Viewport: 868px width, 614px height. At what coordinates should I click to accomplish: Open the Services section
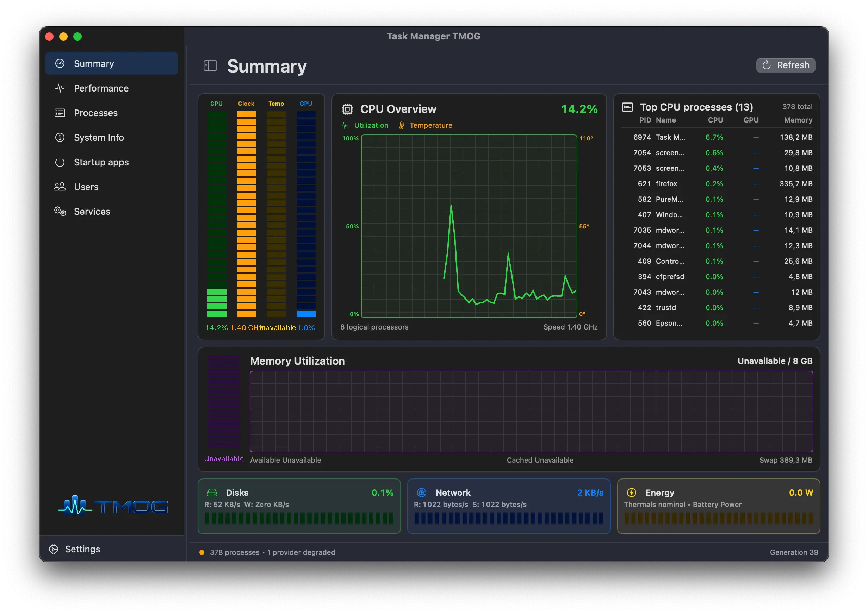(112, 211)
